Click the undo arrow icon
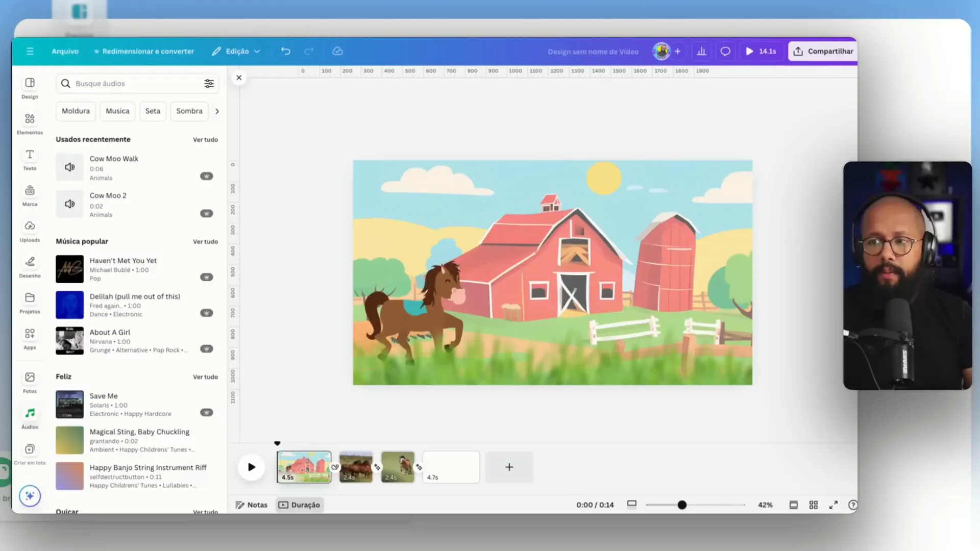This screenshot has width=980, height=551. click(x=285, y=51)
